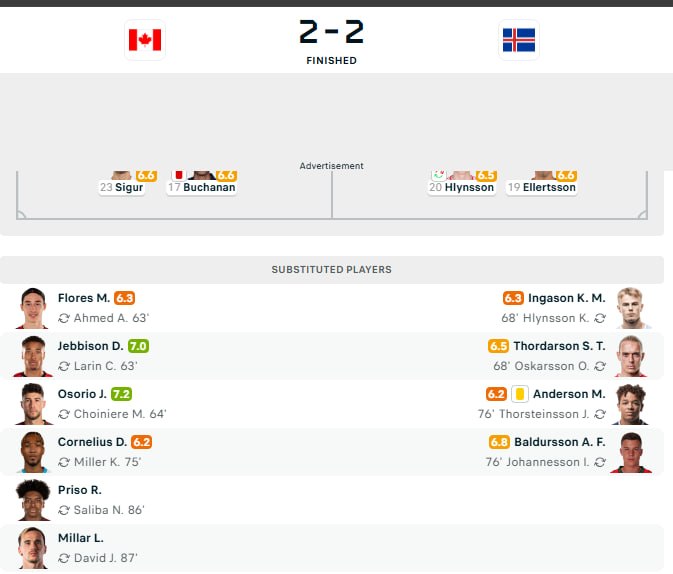The height and width of the screenshot is (574, 673).
Task: Click the Substituted Players header
Action: click(331, 270)
